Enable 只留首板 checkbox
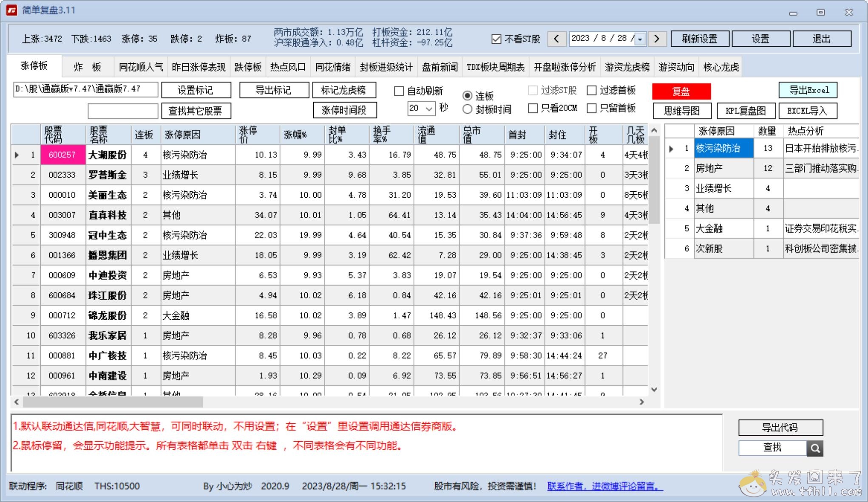Viewport: 868px width, 502px height. pos(591,108)
